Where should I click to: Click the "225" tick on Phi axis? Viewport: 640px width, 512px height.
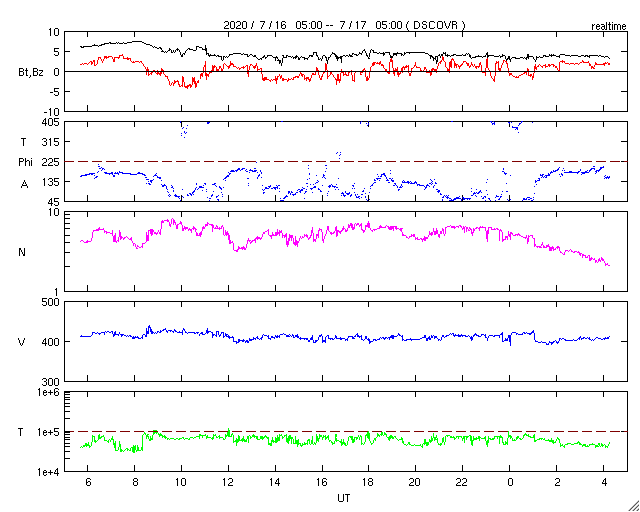tap(52, 162)
